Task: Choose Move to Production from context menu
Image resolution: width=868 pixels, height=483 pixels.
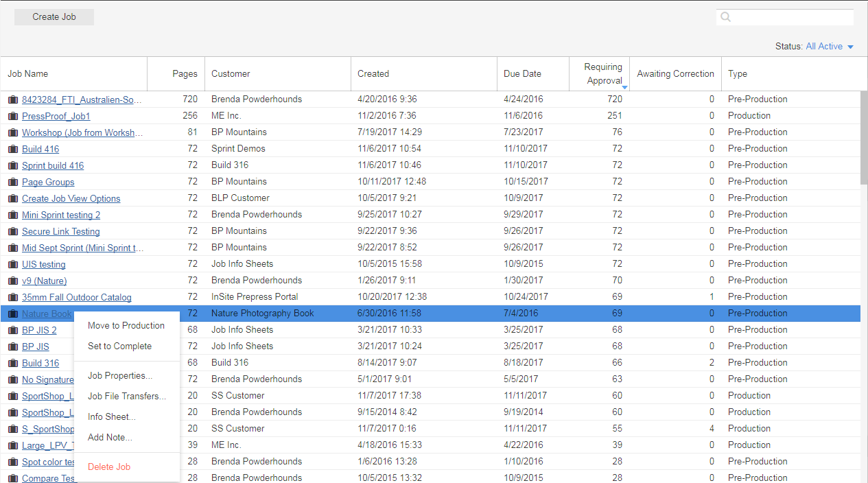Action: coord(126,326)
